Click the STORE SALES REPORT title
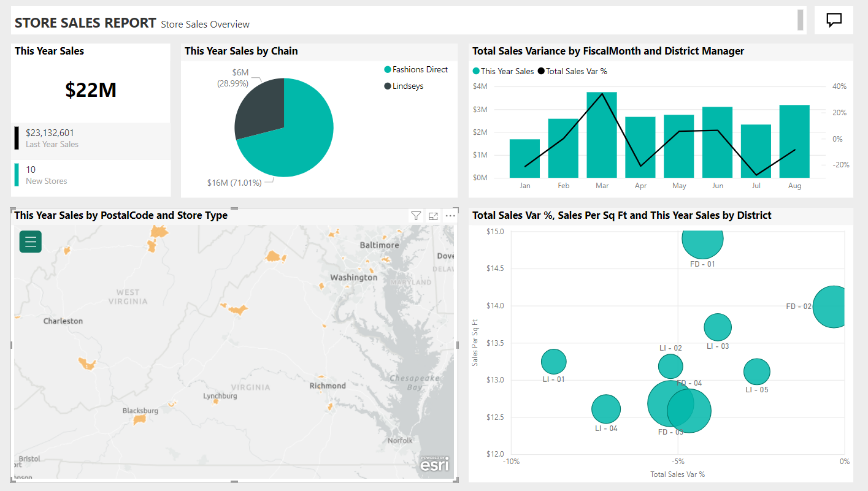 (85, 23)
